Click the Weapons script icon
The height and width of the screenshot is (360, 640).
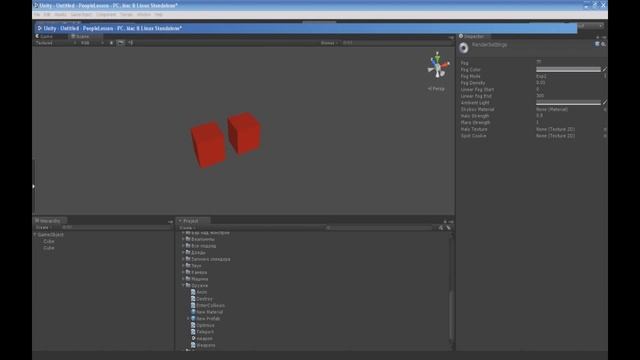coord(193,345)
